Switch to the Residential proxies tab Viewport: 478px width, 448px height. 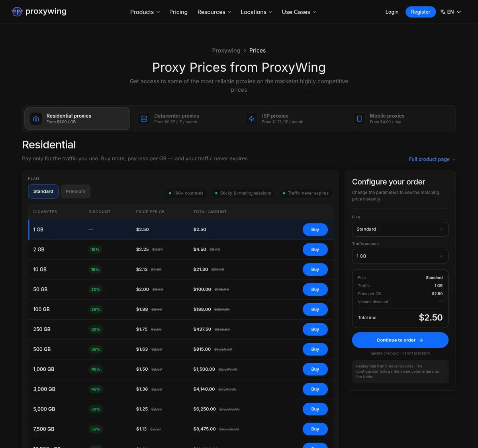coord(77,119)
